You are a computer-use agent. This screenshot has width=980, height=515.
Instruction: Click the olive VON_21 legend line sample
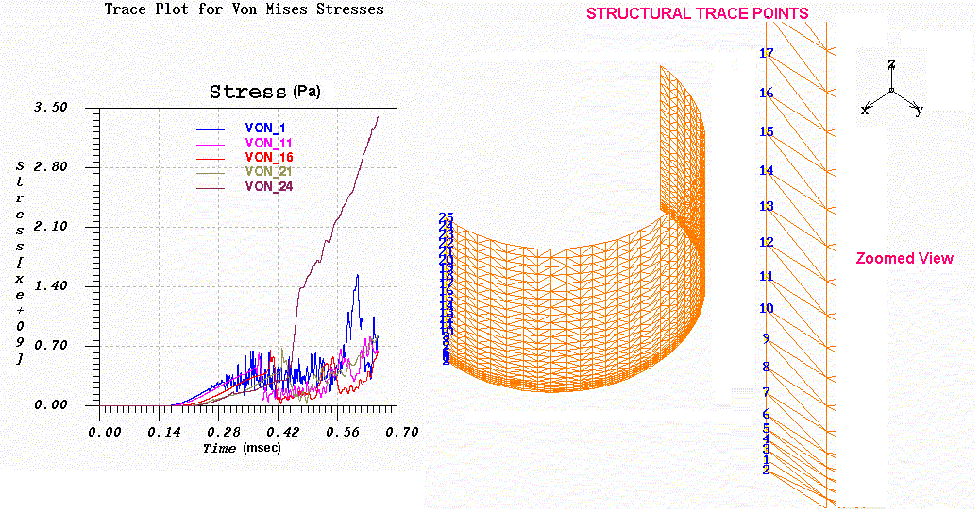pos(211,173)
